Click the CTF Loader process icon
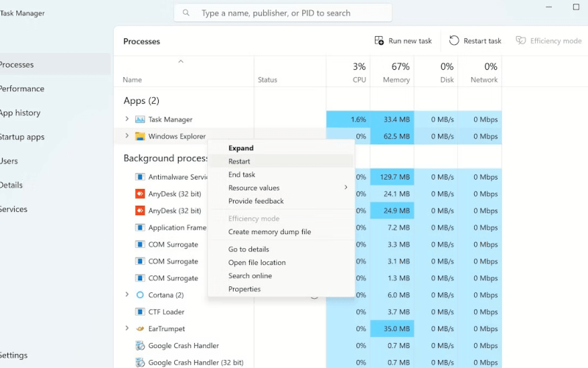Viewport: 588px width, 368px height. click(140, 311)
